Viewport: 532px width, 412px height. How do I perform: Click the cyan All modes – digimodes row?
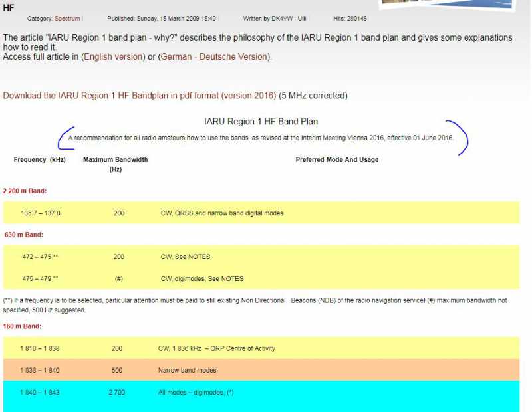click(x=261, y=393)
